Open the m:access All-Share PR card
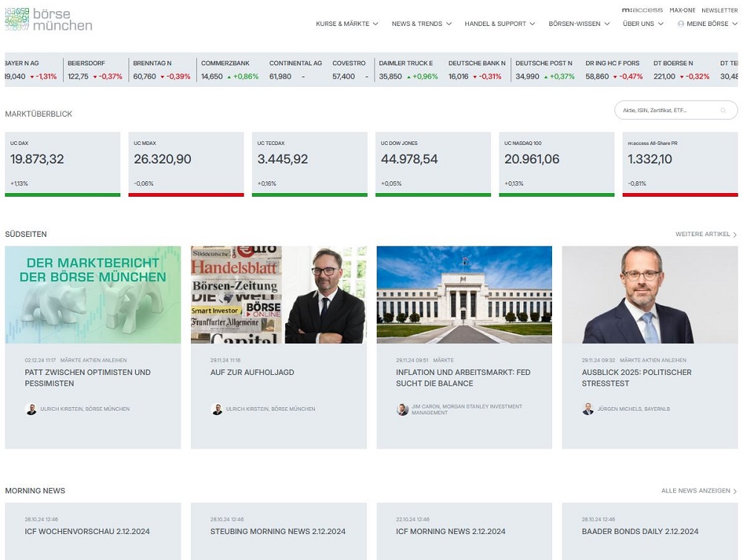Screen dimensions: 743x560 (680, 164)
